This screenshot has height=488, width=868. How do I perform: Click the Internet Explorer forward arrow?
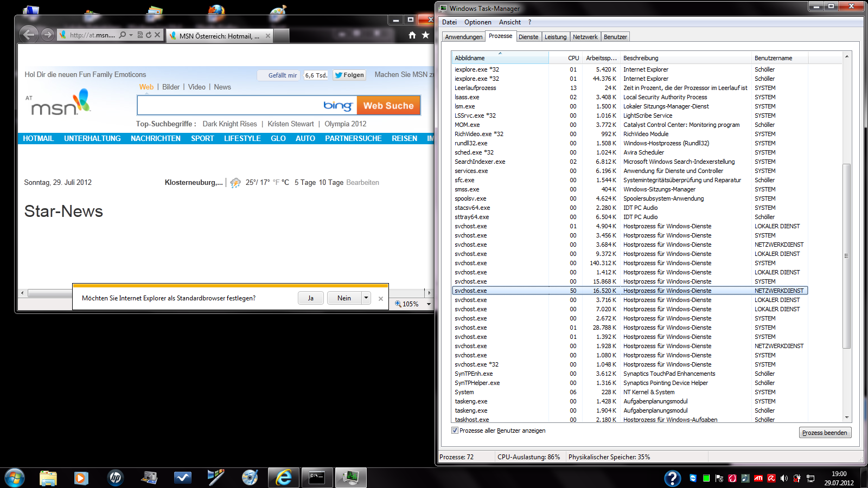click(48, 35)
